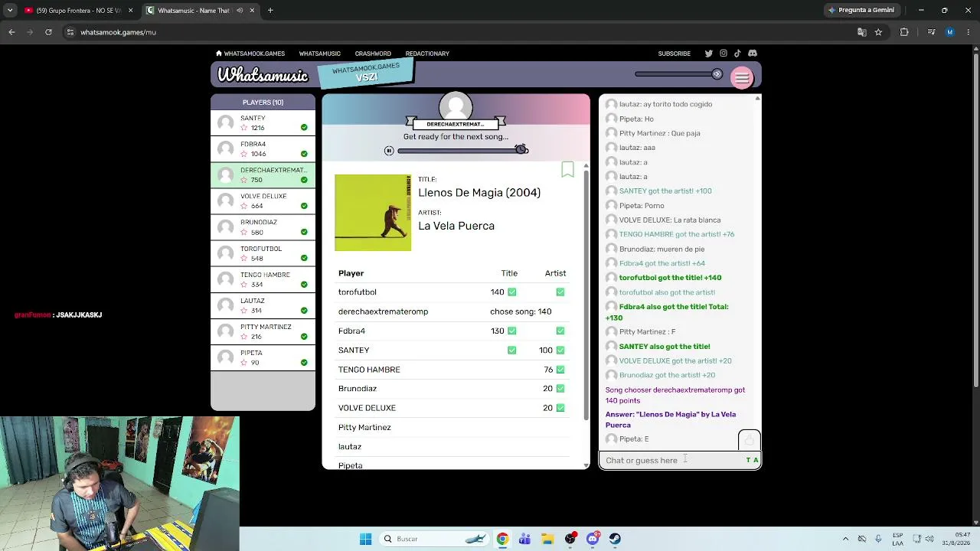Reload the page with the browser refresh icon
The width and height of the screenshot is (980, 551).
48,32
